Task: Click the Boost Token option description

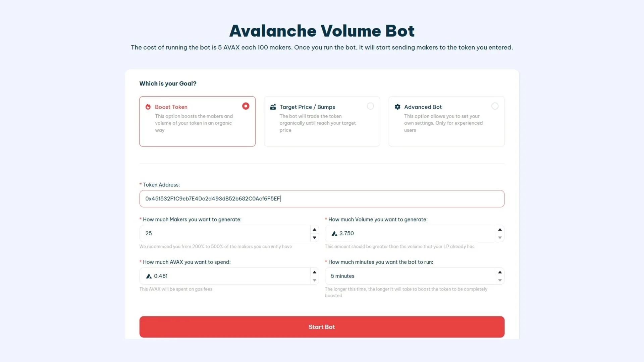Action: (x=194, y=123)
